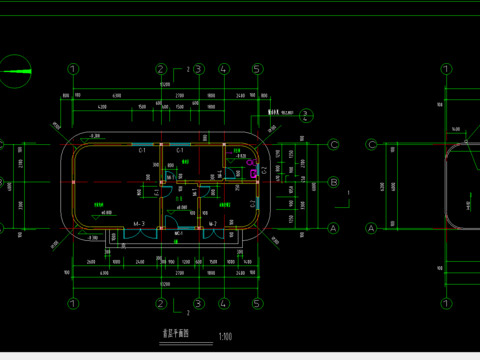
Task: Select the magenta toilet fixture symbol
Action: pyautogui.click(x=251, y=162)
